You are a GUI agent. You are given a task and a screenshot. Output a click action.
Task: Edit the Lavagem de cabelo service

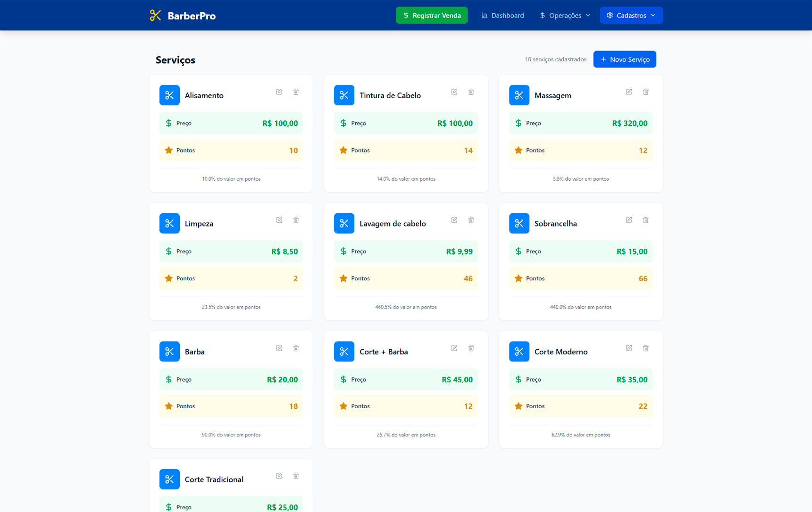pos(454,220)
